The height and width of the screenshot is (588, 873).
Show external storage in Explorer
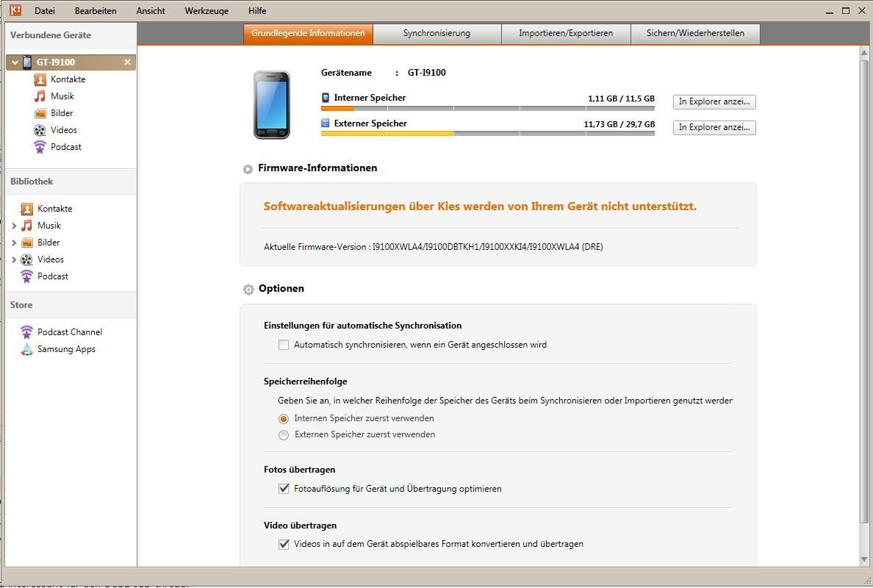point(714,127)
